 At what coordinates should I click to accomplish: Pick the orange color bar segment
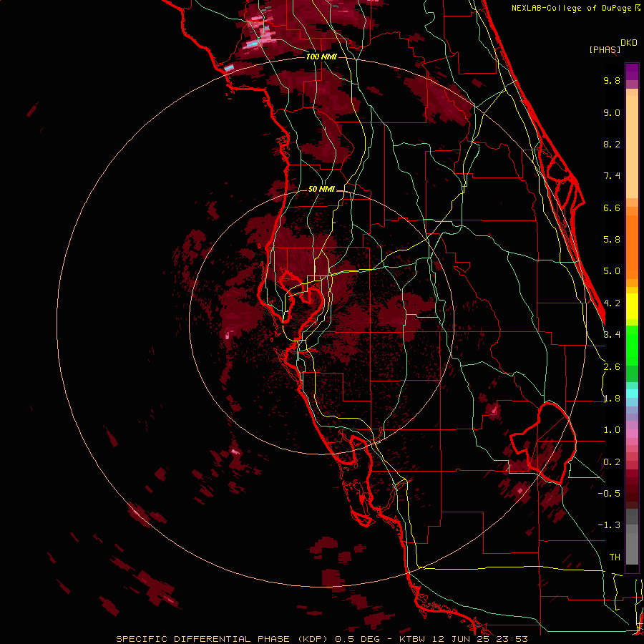[632, 246]
